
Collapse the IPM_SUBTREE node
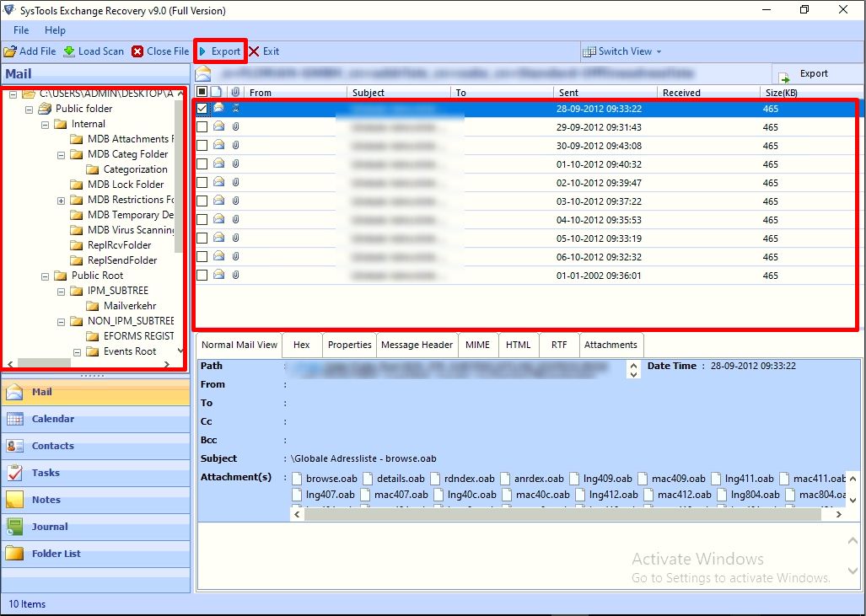62,292
